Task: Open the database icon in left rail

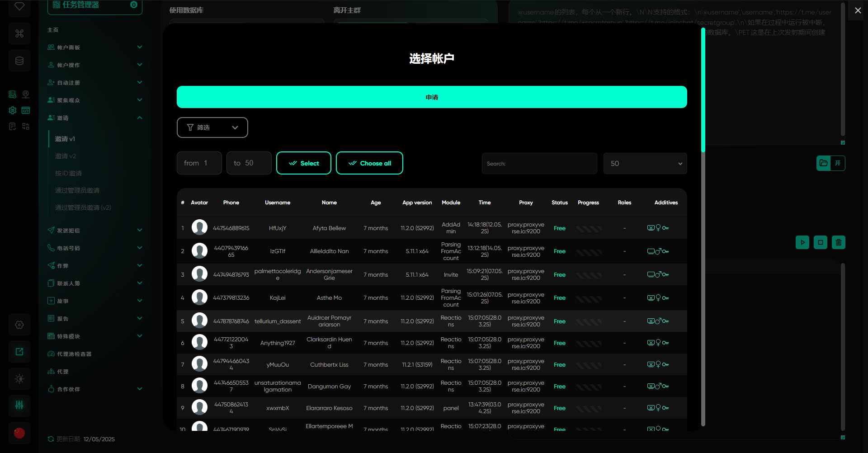Action: click(x=19, y=61)
